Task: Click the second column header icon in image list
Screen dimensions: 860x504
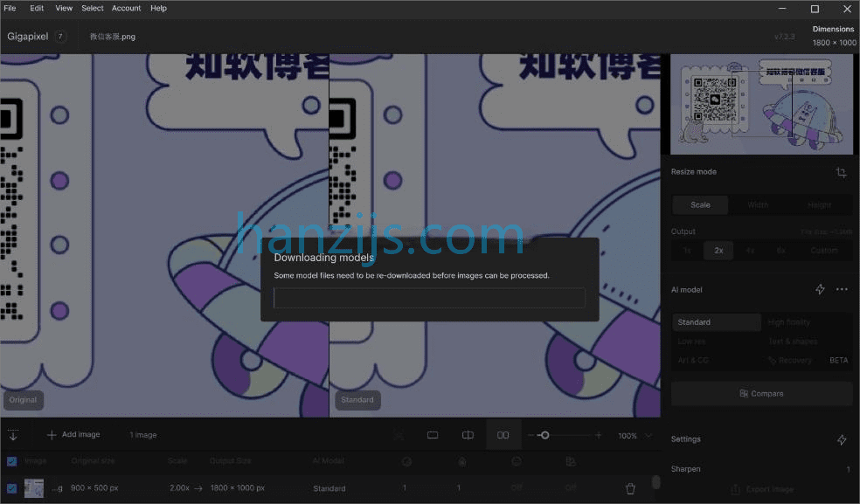Action: click(x=462, y=462)
